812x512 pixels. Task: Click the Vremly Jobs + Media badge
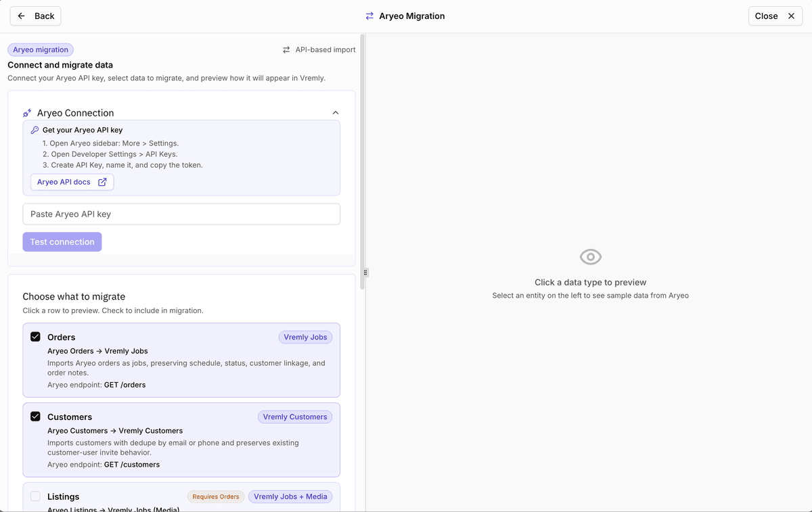(x=290, y=496)
